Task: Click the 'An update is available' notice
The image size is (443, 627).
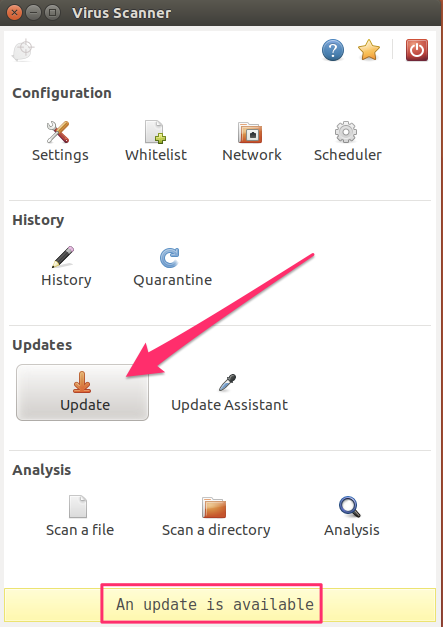Action: tap(215, 604)
